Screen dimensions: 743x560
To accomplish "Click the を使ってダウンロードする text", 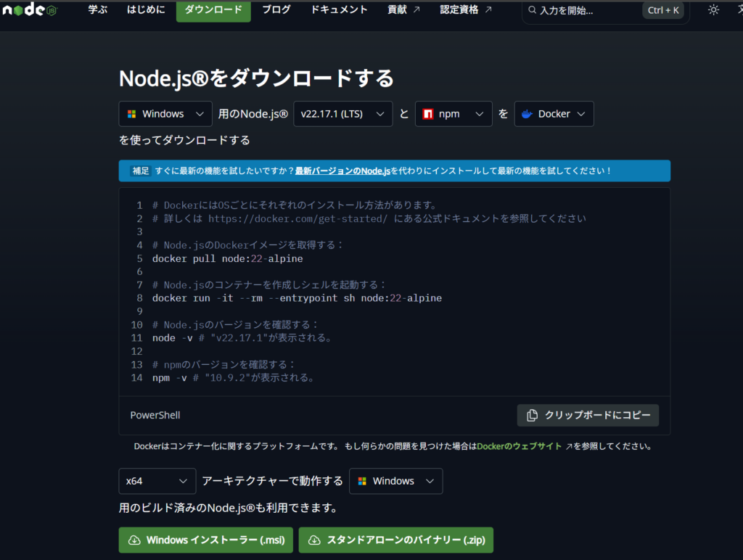I will 184,140.
